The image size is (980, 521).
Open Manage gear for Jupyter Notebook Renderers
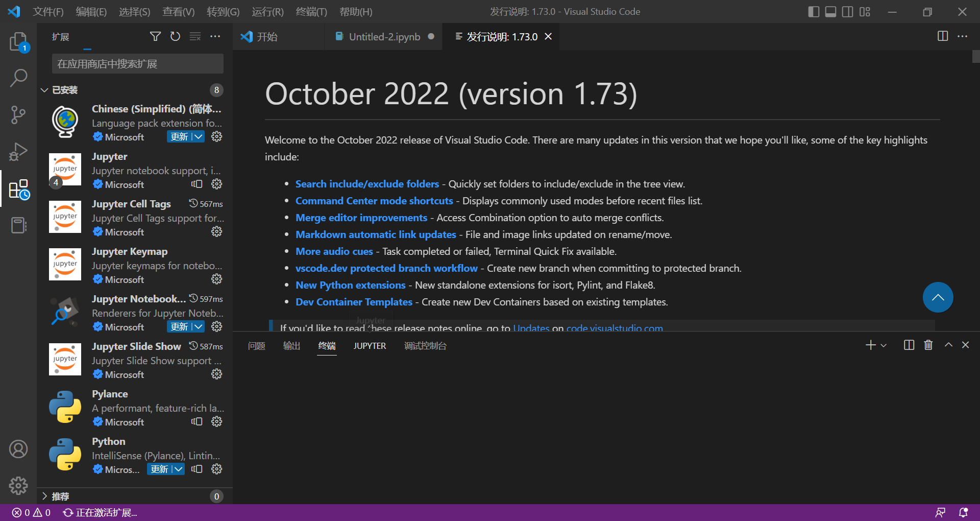tap(217, 327)
